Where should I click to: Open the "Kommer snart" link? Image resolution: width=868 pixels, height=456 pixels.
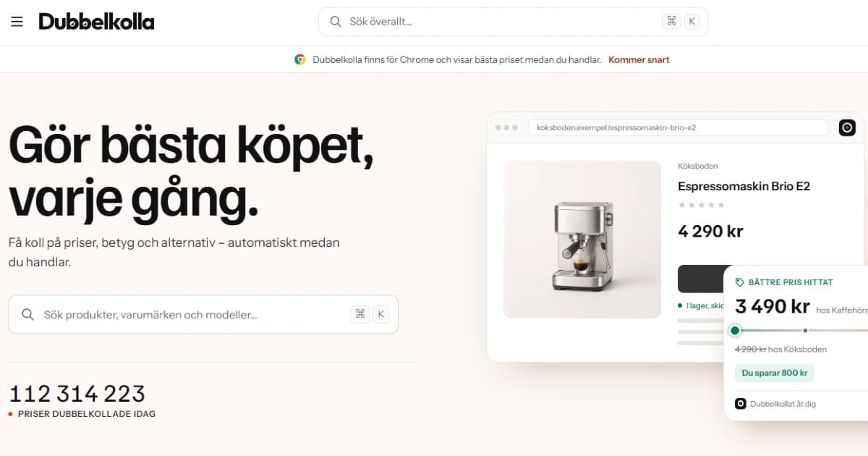(639, 60)
